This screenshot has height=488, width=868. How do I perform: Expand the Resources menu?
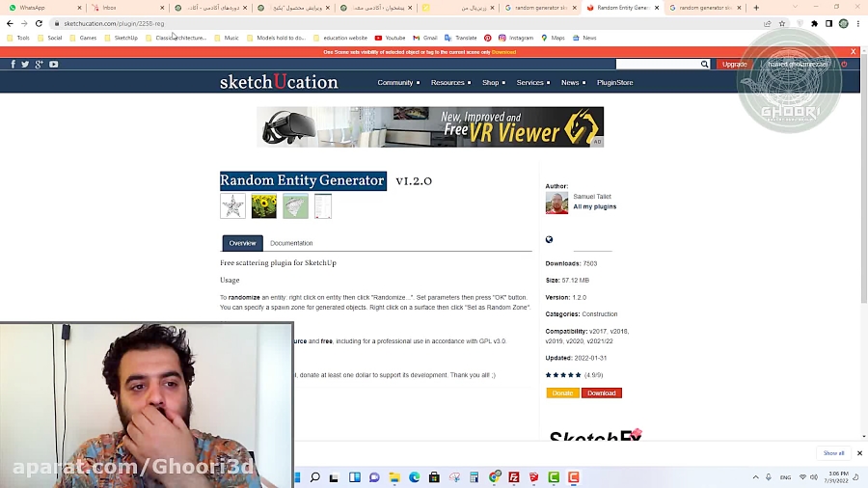tap(450, 82)
